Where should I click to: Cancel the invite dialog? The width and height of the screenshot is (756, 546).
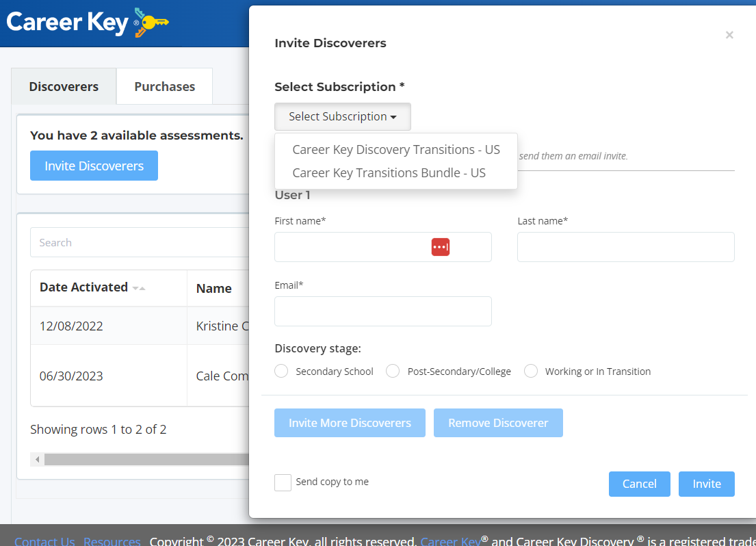coord(639,484)
